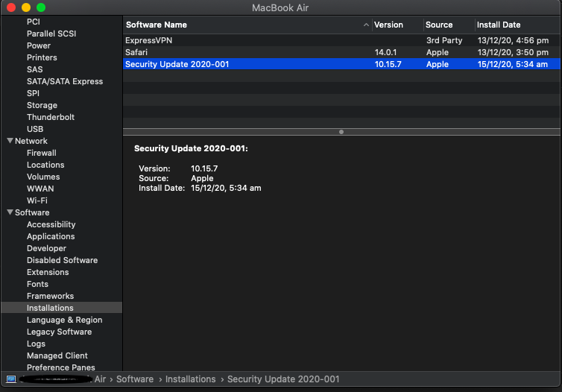Viewport: 562px width, 392px height.
Task: Click the 10.15.7 value in details
Action: pyautogui.click(x=204, y=168)
